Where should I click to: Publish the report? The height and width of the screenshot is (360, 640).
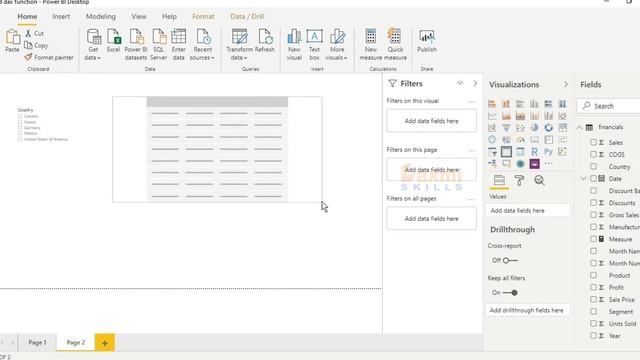click(427, 41)
